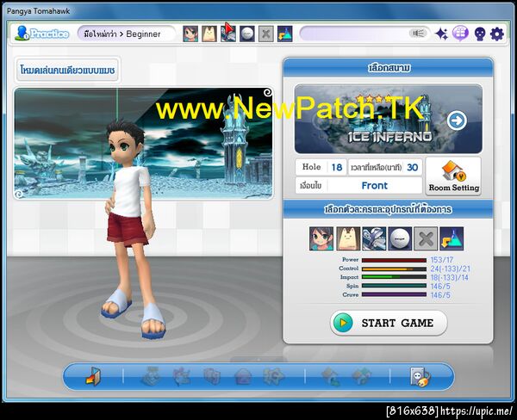Select the character portrait in top toolbar
Screen dimensions: 517x420
(190, 34)
